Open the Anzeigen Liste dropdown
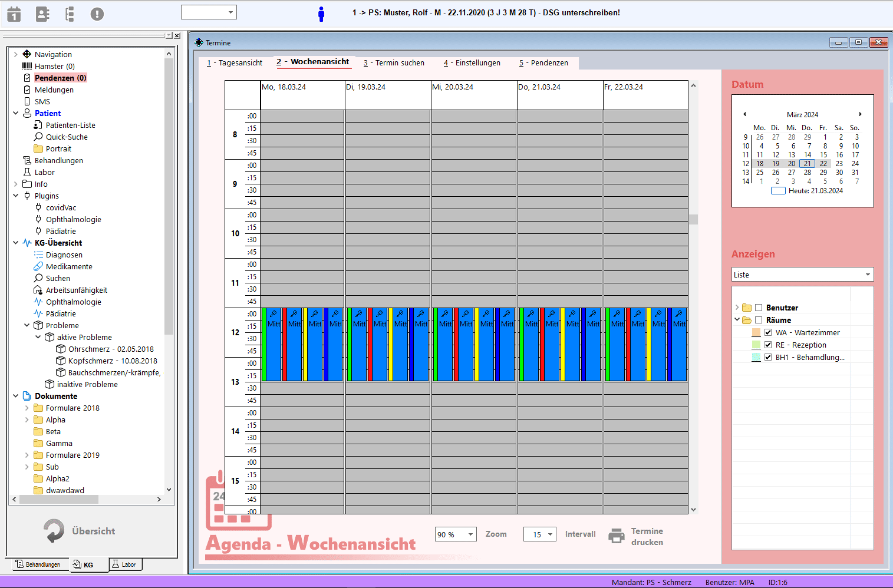 click(802, 275)
